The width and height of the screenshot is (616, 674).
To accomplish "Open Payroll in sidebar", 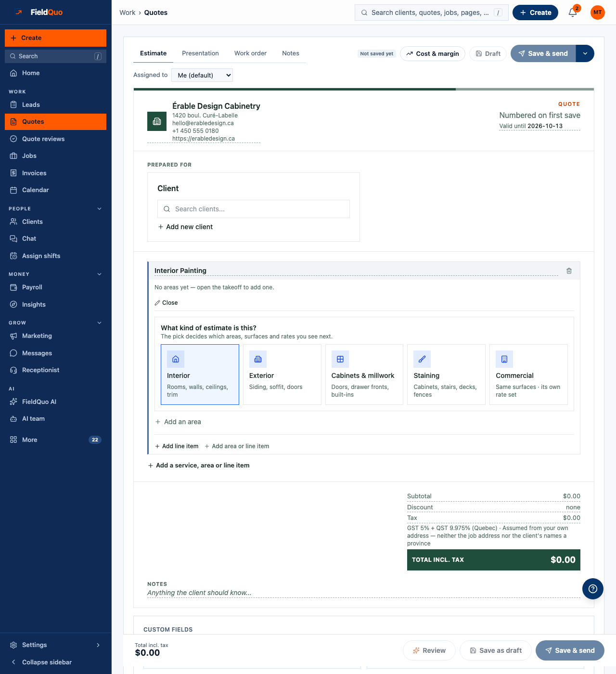I will pyautogui.click(x=55, y=287).
